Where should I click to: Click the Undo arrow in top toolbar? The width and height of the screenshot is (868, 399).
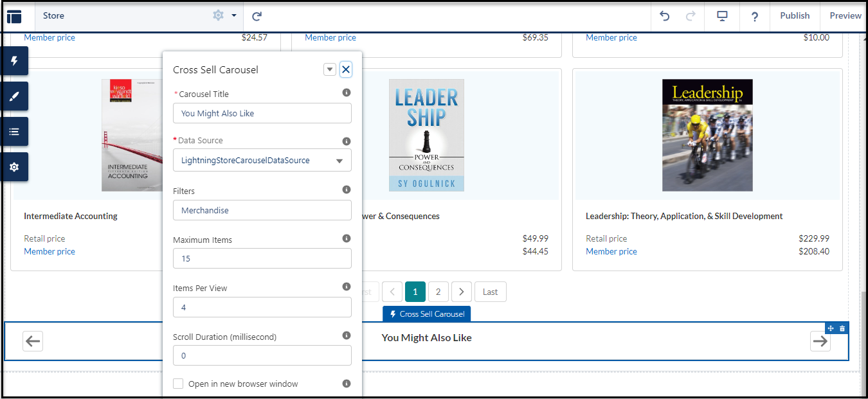(665, 16)
